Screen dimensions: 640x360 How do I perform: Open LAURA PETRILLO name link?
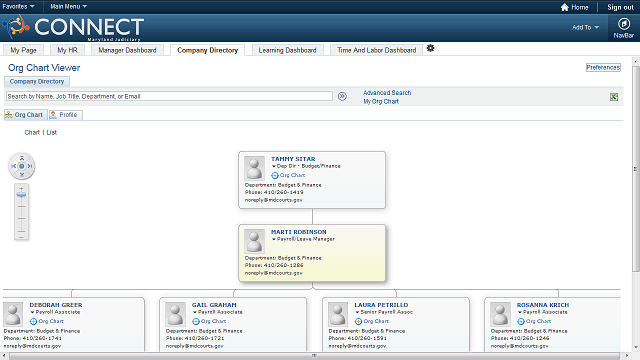381,305
